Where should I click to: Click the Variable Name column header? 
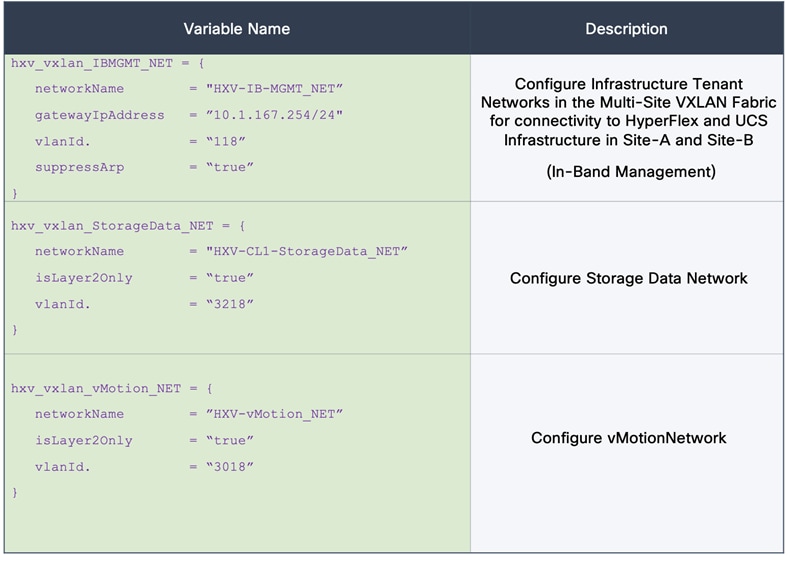point(237,28)
